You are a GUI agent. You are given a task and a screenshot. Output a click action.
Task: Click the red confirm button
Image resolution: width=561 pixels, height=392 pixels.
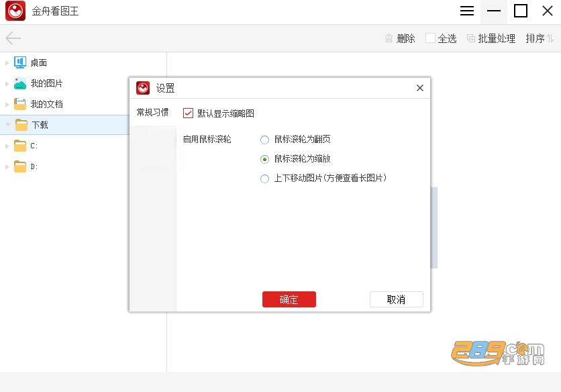[x=289, y=299]
